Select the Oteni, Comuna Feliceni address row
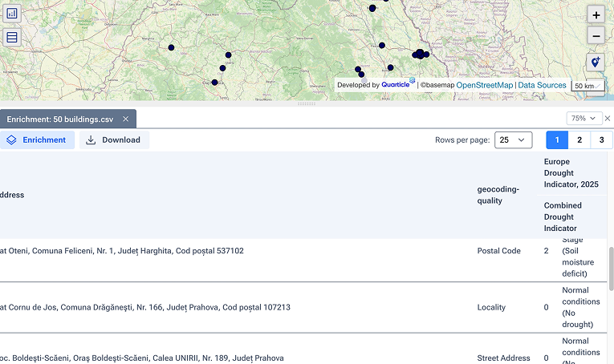The width and height of the screenshot is (614, 364). pos(122,251)
